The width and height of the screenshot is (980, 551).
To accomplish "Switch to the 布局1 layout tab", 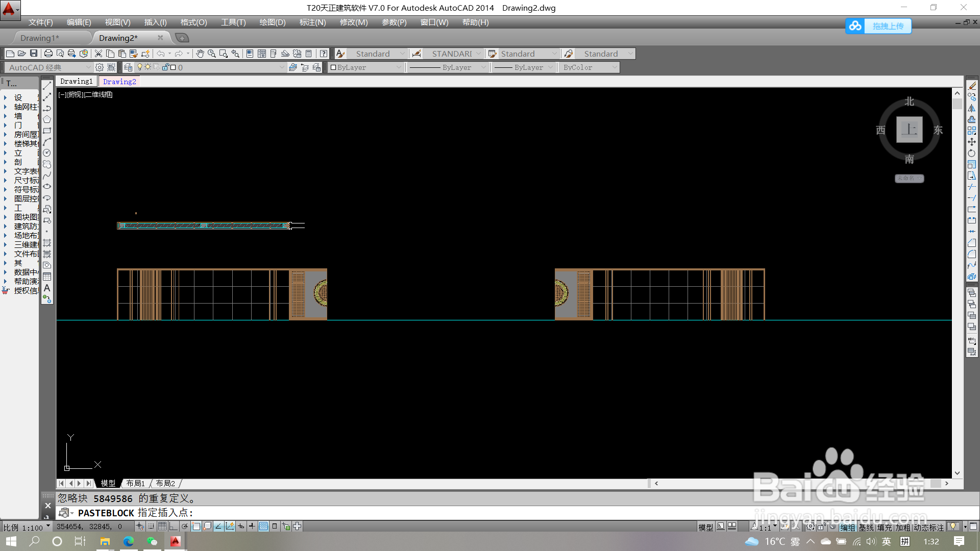I will tap(136, 483).
